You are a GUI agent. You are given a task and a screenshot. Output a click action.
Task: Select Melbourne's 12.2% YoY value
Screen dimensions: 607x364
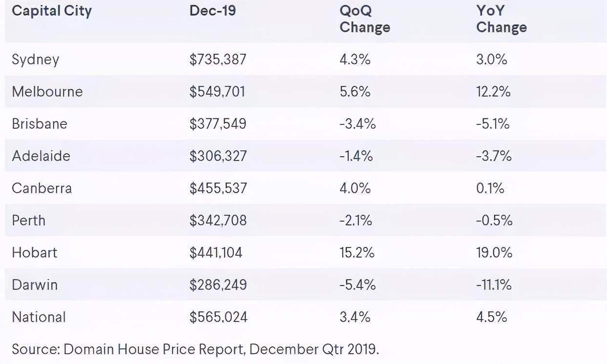point(493,92)
